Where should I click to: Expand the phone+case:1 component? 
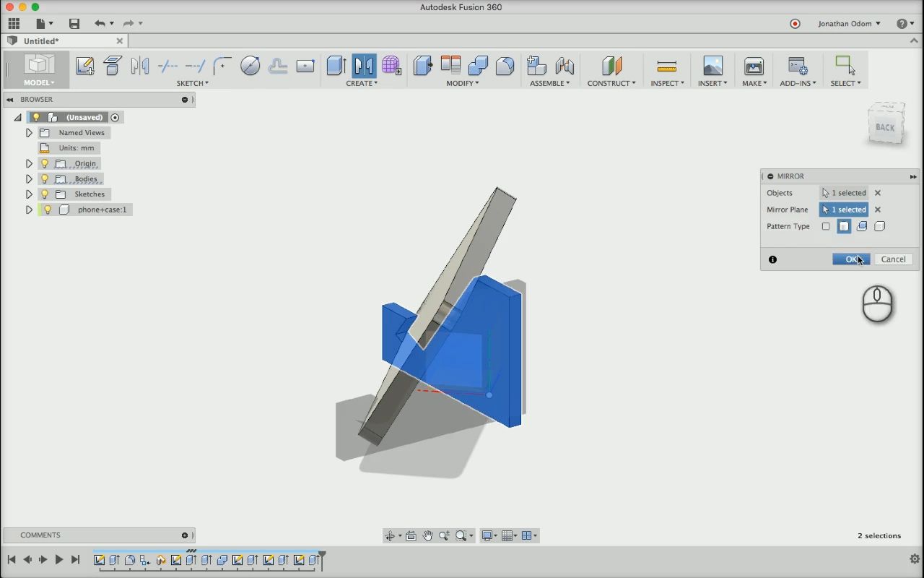click(29, 210)
